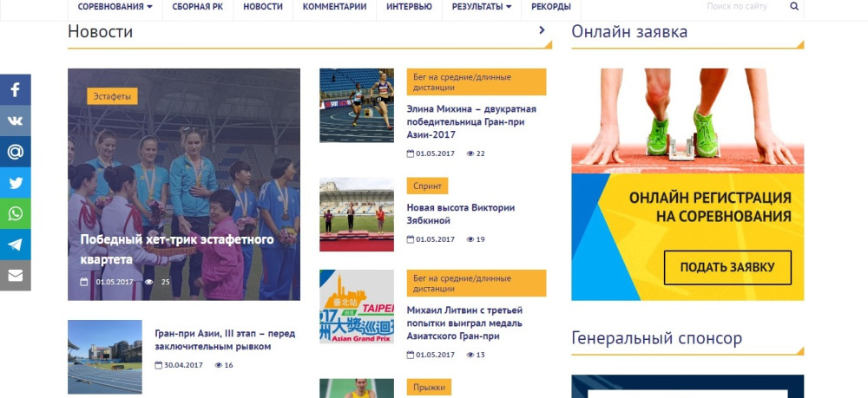
Task: Open article about Элина Михина
Action: coord(471,122)
